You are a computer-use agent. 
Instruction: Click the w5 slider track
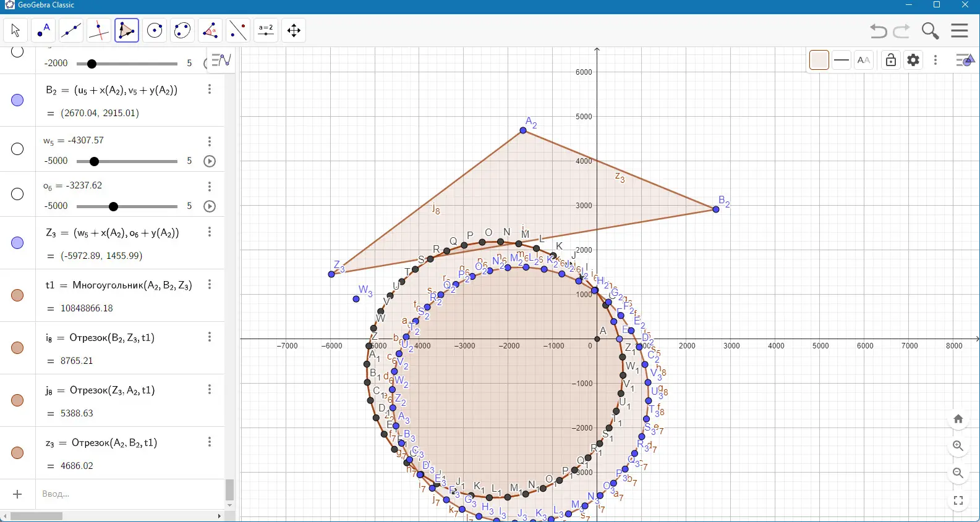(127, 161)
